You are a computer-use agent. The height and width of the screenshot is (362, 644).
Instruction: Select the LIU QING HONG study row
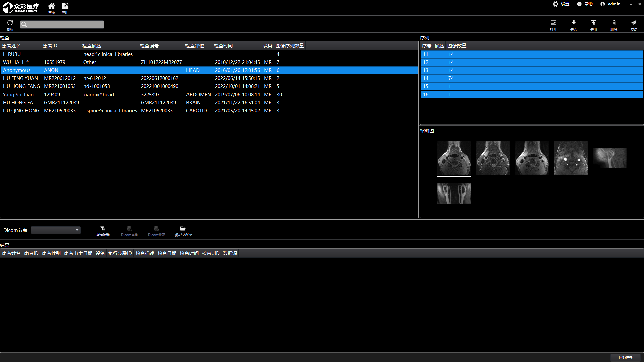(209, 111)
